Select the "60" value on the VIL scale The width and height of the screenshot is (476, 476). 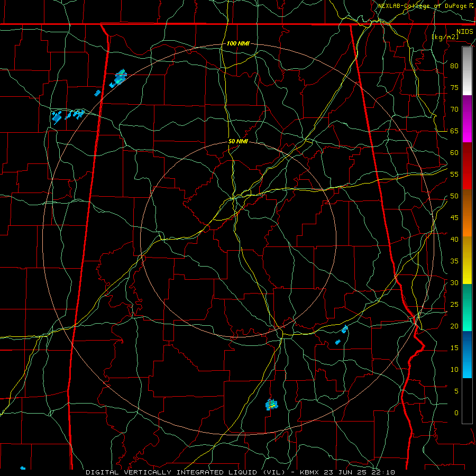point(454,153)
